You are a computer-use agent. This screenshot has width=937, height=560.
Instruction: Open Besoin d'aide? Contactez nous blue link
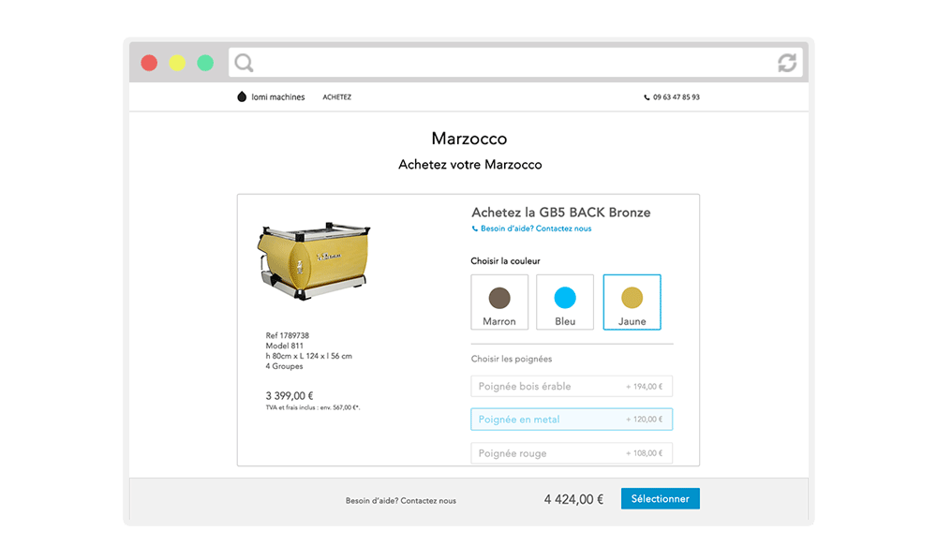[x=536, y=228]
